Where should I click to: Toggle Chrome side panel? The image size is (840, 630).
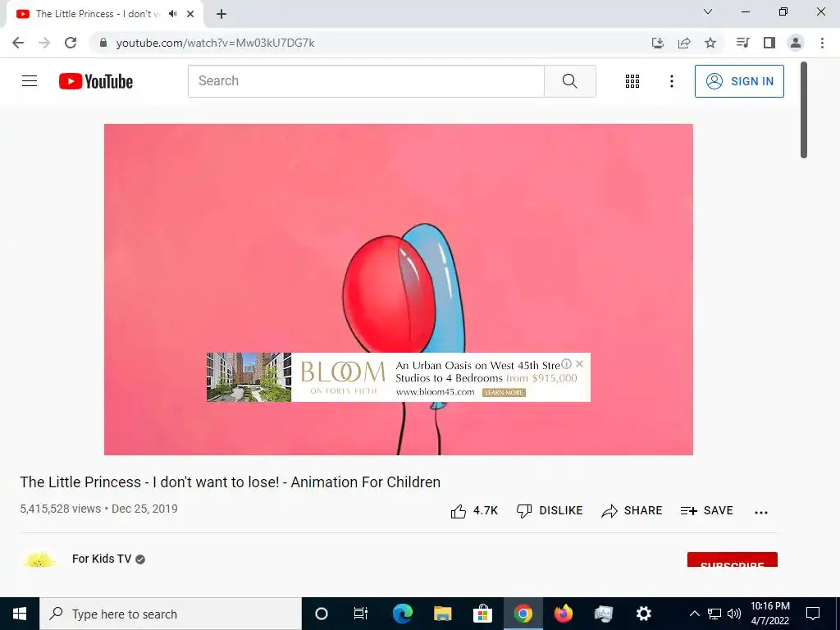click(769, 43)
